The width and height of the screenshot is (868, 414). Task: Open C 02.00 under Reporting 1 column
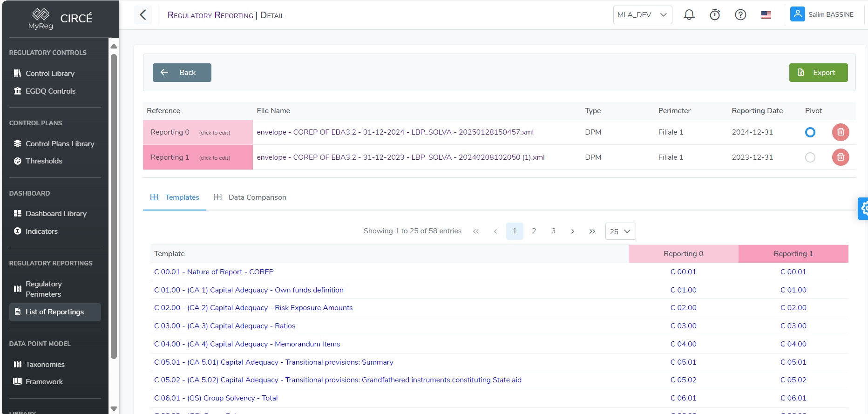pos(793,308)
